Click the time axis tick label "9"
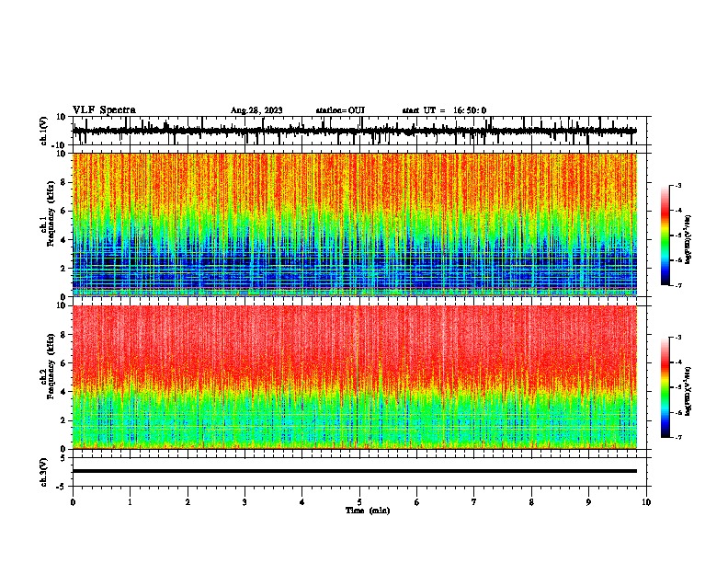 [x=588, y=502]
